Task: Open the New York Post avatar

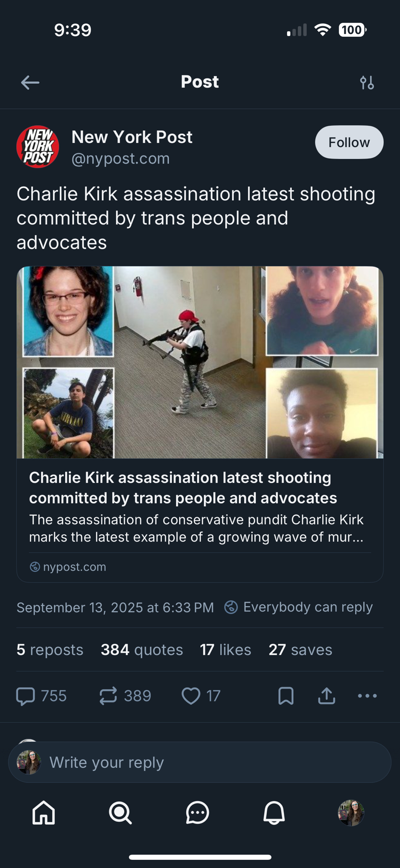Action: point(38,147)
